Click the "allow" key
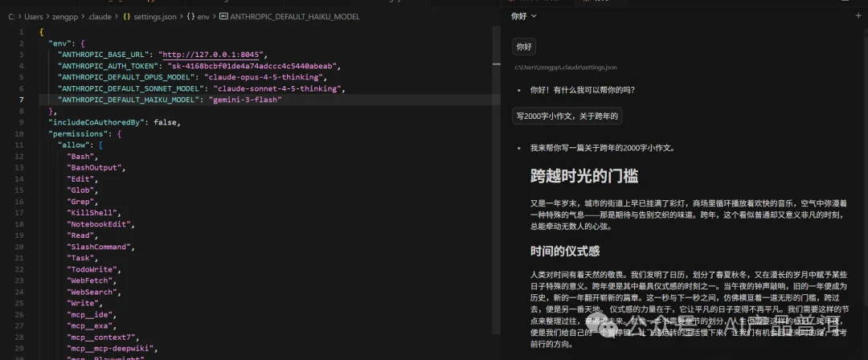The width and height of the screenshot is (868, 360). (x=73, y=145)
